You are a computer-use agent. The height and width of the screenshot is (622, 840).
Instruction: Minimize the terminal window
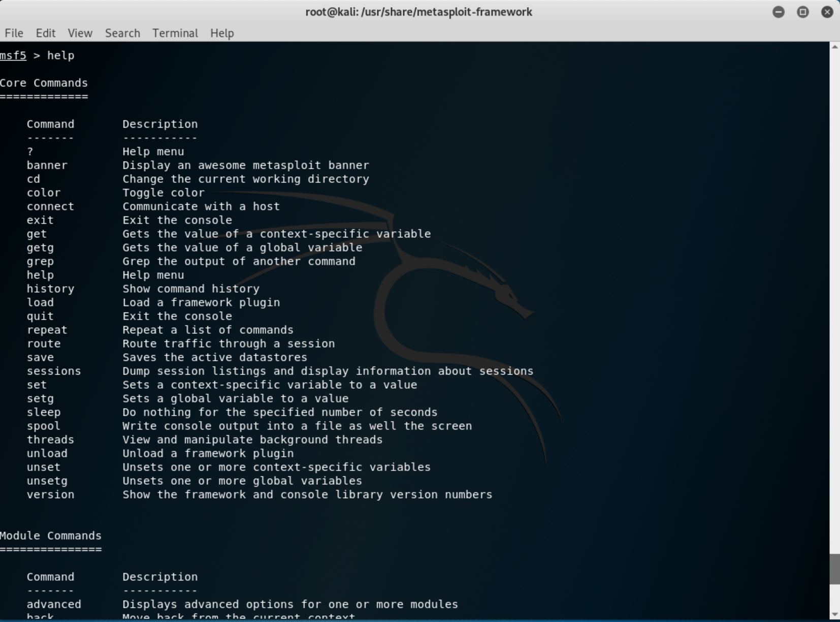(x=778, y=12)
